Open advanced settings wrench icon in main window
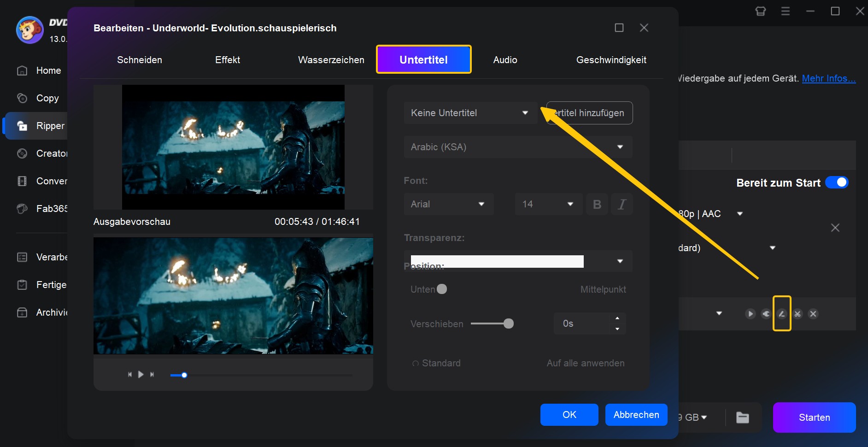The image size is (868, 447). coord(766,314)
